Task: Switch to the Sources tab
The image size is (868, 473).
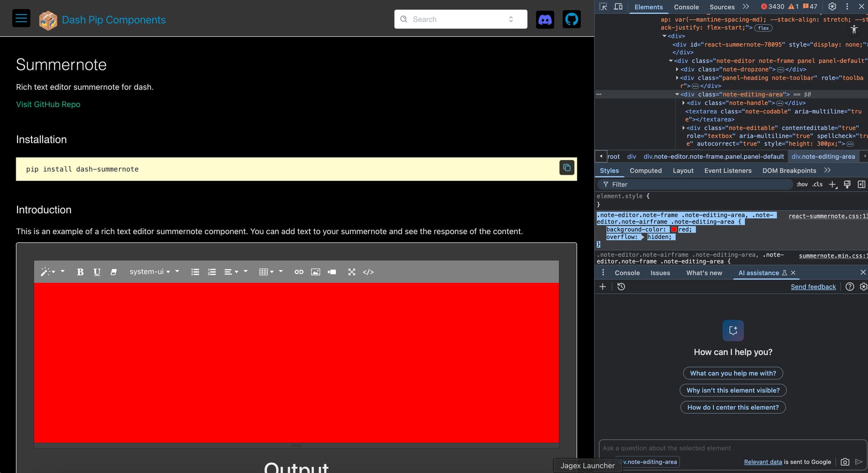Action: 722,7
